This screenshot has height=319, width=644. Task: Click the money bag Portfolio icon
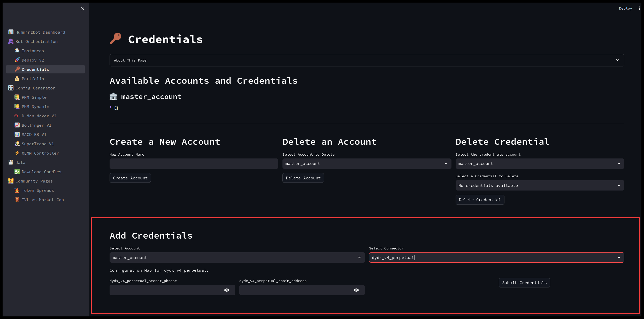click(17, 79)
